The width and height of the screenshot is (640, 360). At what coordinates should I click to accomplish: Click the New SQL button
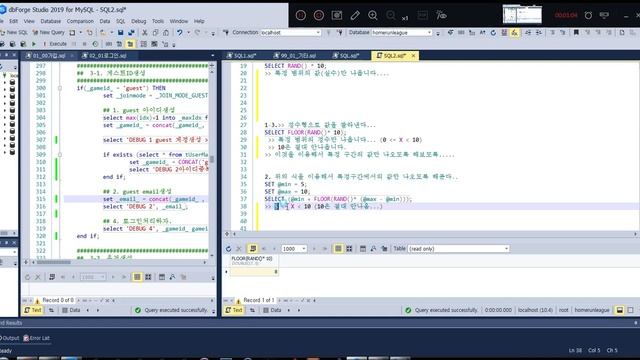(x=14, y=32)
